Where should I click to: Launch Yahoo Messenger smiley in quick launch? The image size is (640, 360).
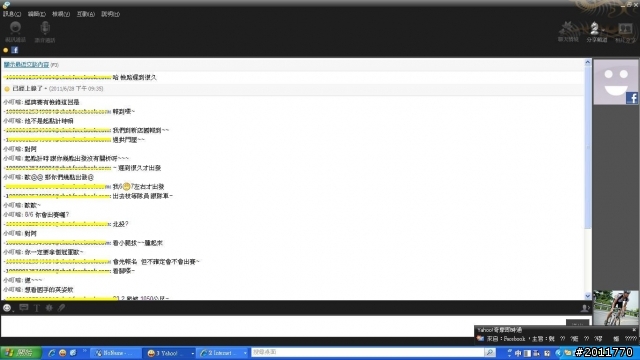pos(62,353)
